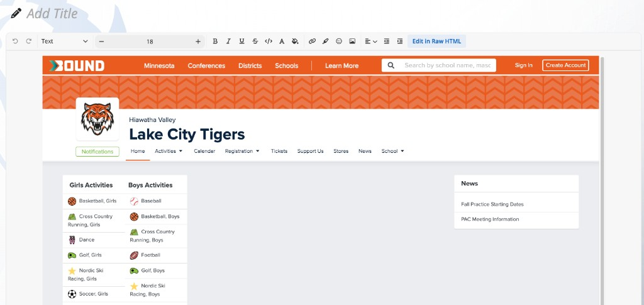Select the News tab
The width and height of the screenshot is (644, 305).
365,151
